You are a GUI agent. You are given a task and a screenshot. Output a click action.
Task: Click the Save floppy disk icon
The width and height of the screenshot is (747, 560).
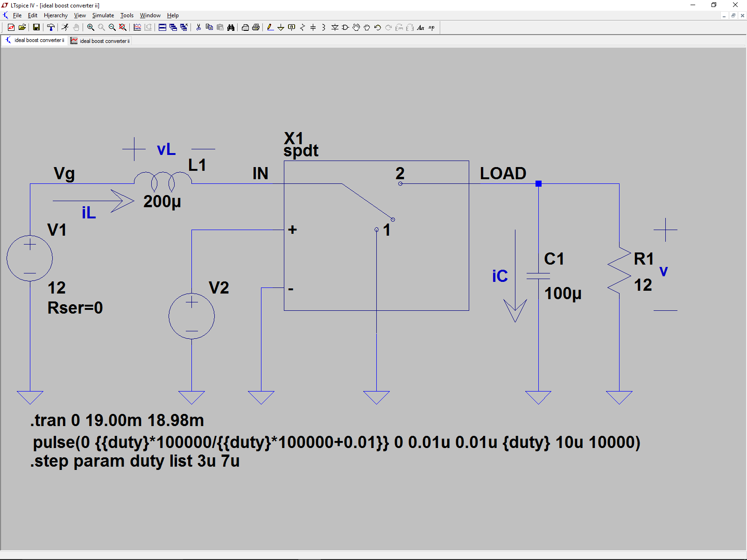tap(36, 28)
